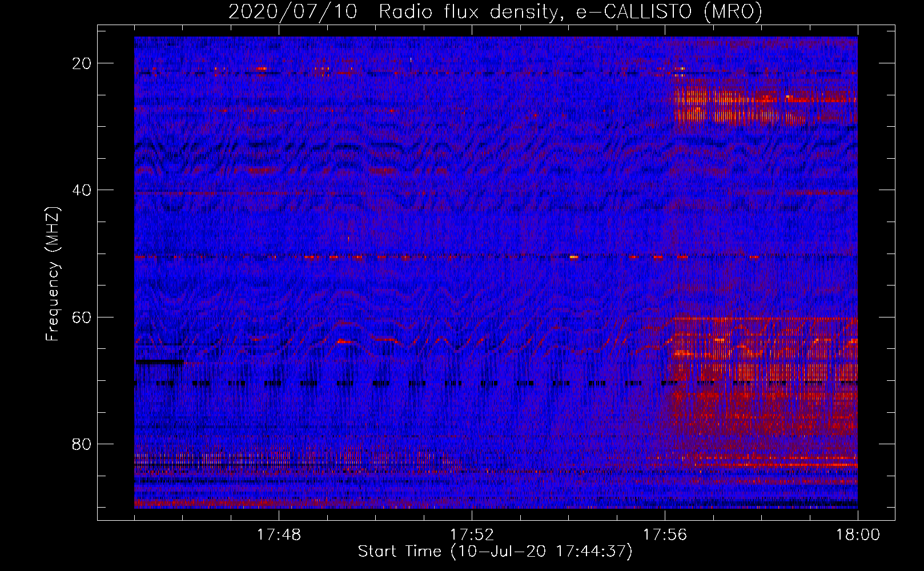This screenshot has width=924, height=571.
Task: Click the '60' frequency tick label
Action: (82, 317)
